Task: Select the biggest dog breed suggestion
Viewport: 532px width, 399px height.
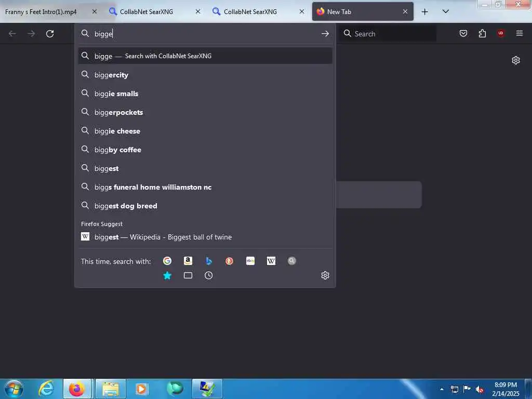Action: [x=205, y=206]
